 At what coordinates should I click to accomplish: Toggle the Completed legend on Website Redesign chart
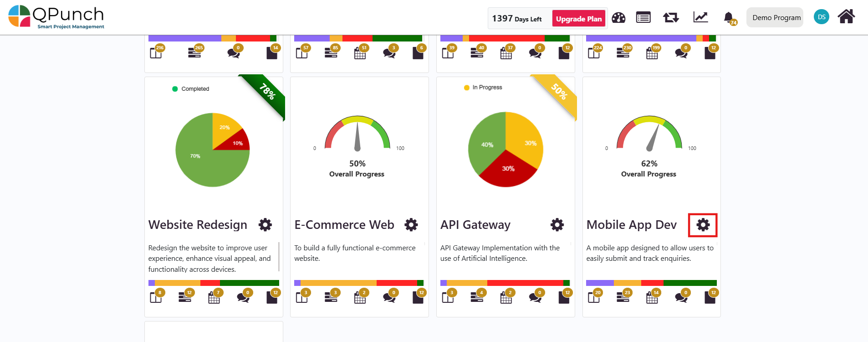tap(190, 89)
